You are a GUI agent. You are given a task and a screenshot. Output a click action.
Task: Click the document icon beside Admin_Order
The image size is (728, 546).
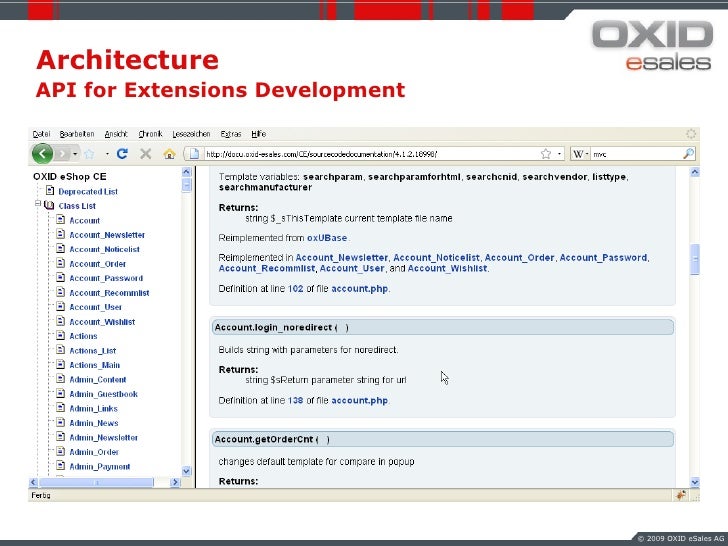pyautogui.click(x=60, y=451)
